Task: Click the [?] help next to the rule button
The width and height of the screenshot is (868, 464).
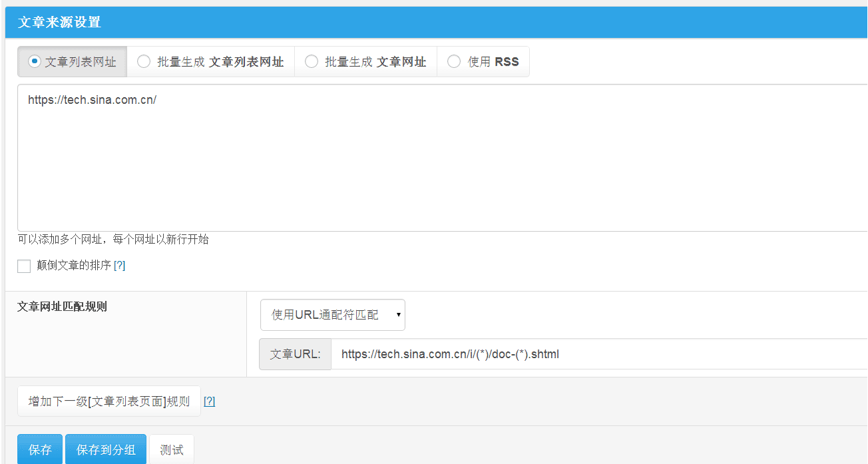Action: [209, 401]
